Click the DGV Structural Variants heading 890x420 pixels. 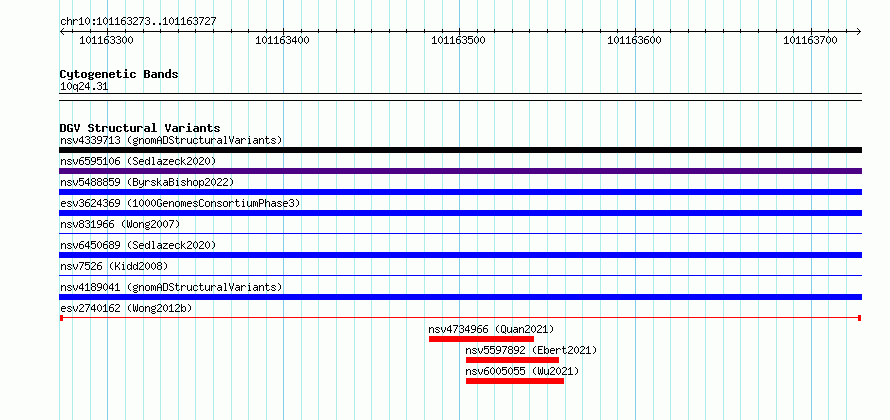(140, 128)
